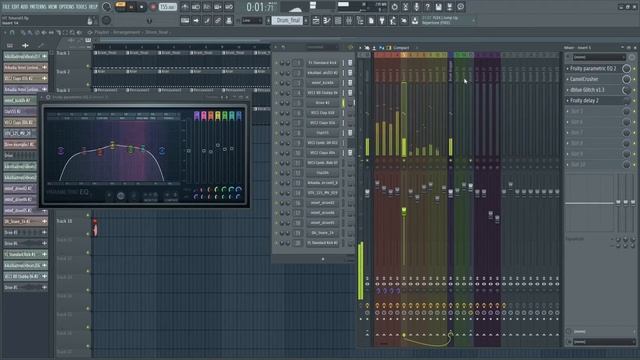Click the download content library icon

coord(415,20)
